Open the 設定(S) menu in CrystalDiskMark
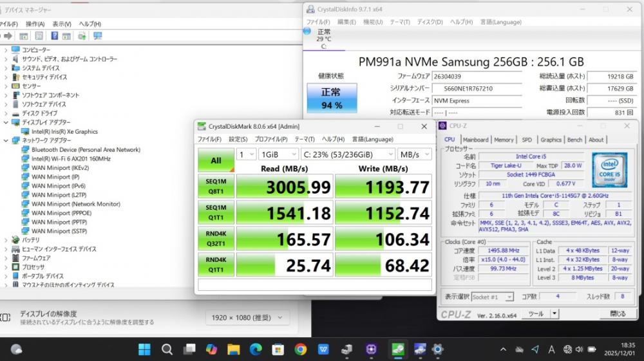This screenshot has width=644, height=361. [x=238, y=139]
